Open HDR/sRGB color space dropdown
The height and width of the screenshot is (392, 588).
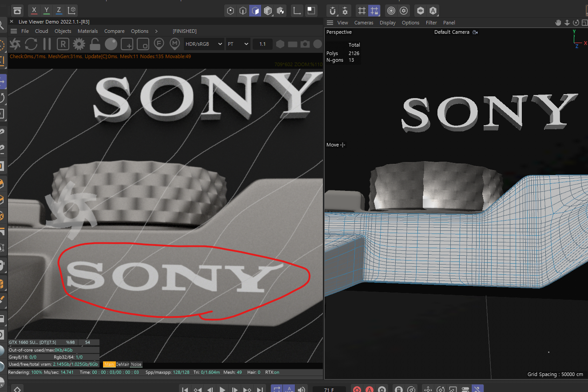[204, 44]
